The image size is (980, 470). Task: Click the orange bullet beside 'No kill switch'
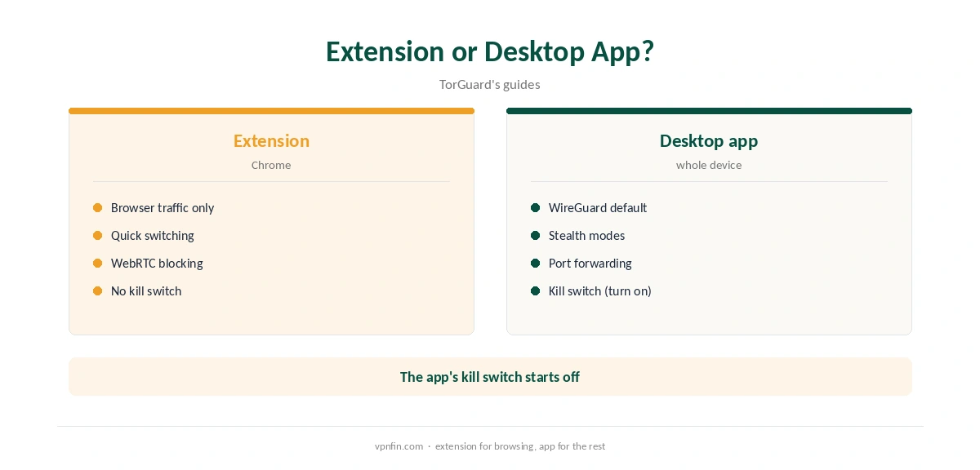pos(98,291)
